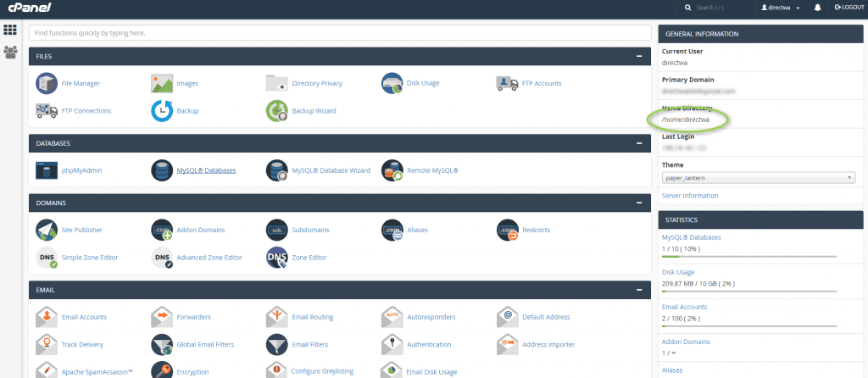Click the Logout button
Screen dimensions: 868x378
coord(849,8)
